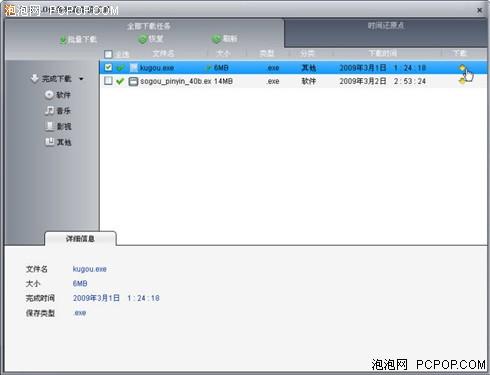Click the kugou.exe file name in list
490x375 pixels.
coord(157,68)
